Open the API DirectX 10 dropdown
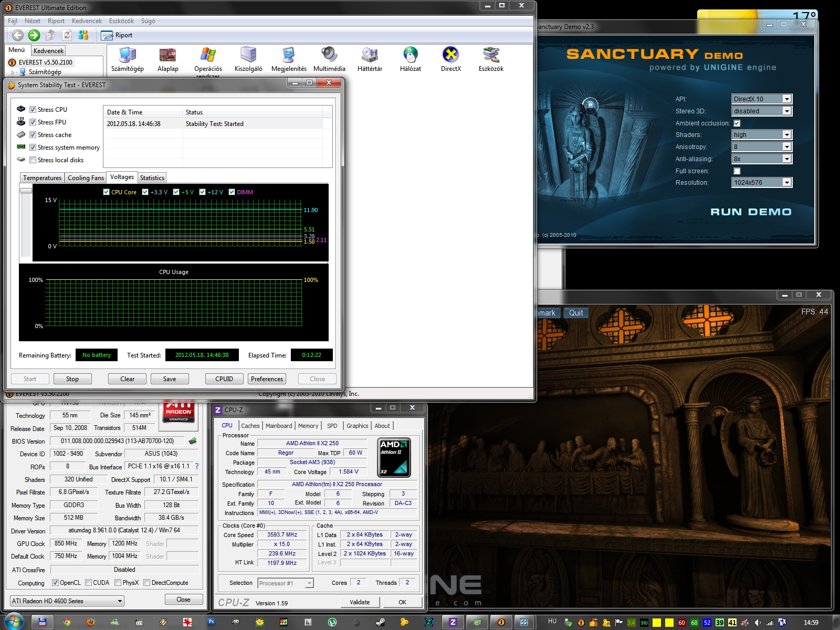Screen dimensions: 840x630 [x=761, y=99]
